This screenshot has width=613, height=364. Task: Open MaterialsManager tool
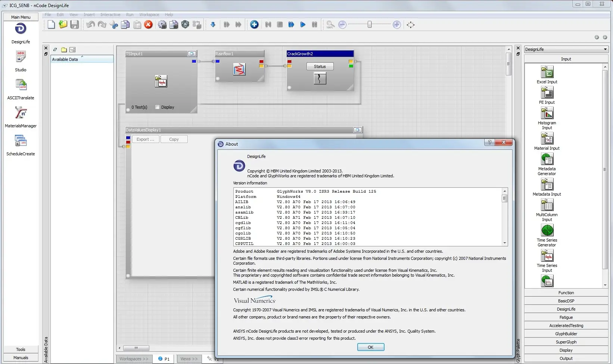coord(21,113)
